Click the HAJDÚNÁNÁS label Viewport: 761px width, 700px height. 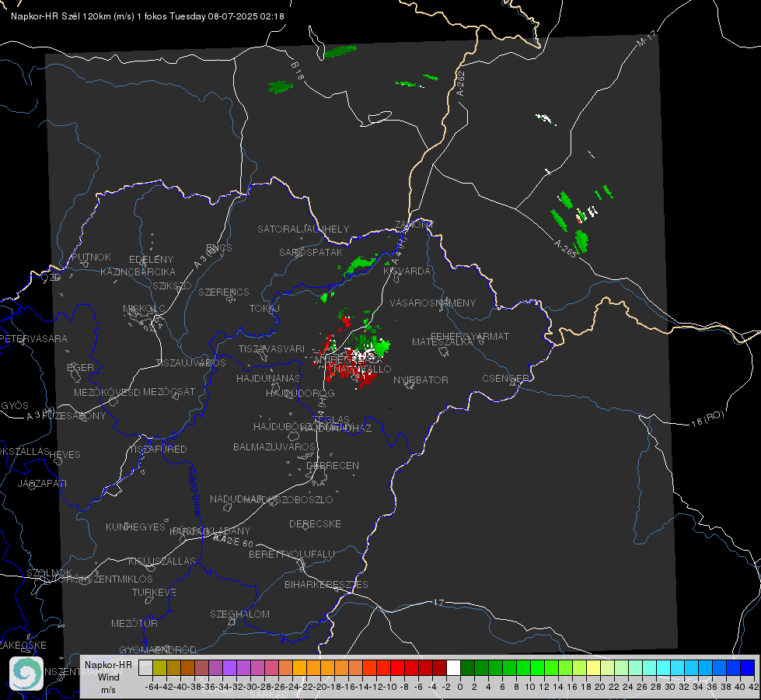coord(268,378)
